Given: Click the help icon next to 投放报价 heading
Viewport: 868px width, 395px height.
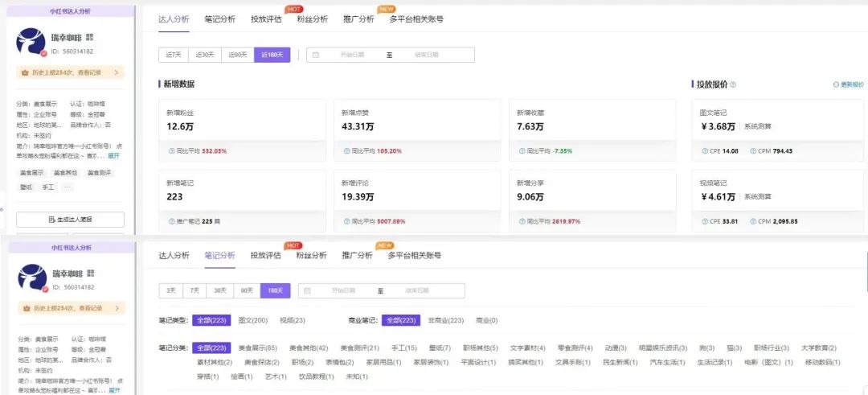Looking at the screenshot, I should coord(734,84).
